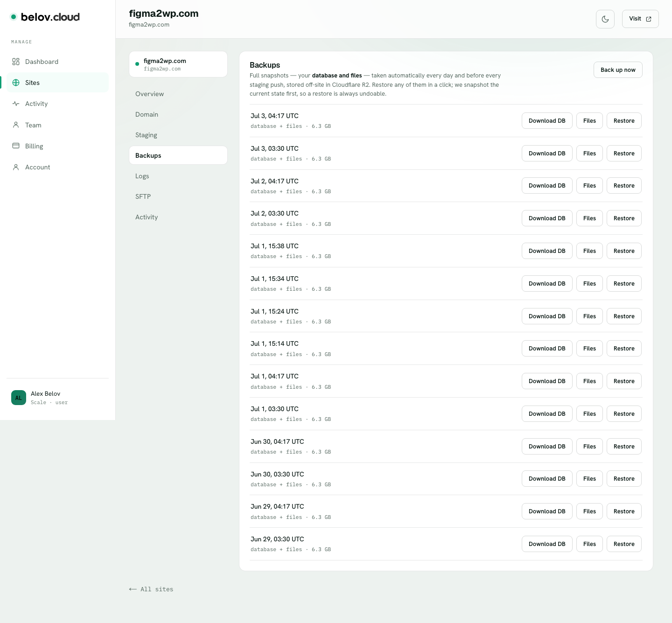Open Sites in the left sidebar
This screenshot has width=672, height=623.
(57, 83)
